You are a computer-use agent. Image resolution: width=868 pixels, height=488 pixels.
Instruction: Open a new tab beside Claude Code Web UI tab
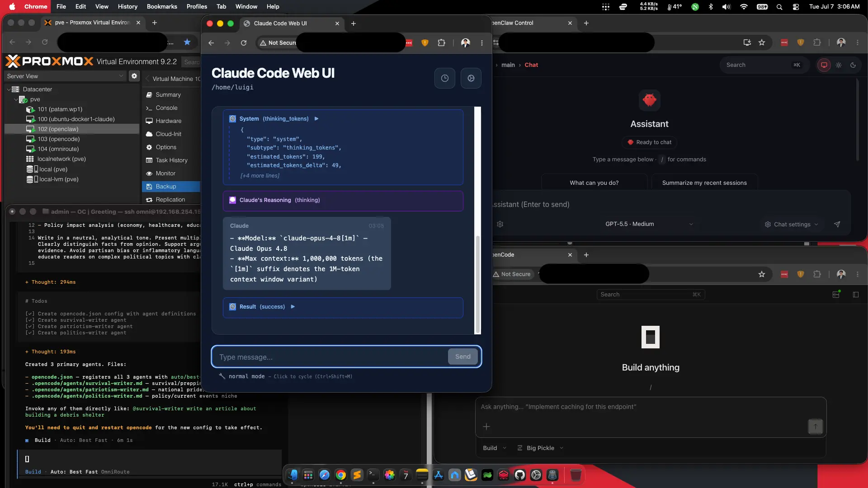pyautogui.click(x=354, y=23)
